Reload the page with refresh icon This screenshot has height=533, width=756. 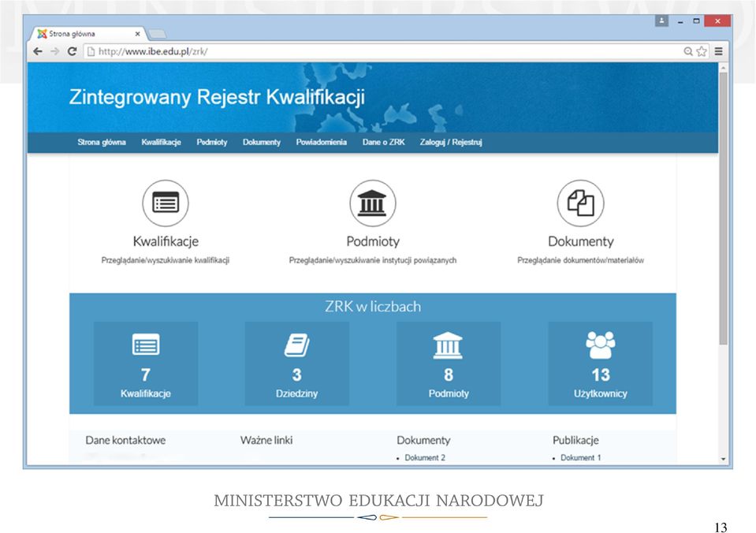coord(73,51)
